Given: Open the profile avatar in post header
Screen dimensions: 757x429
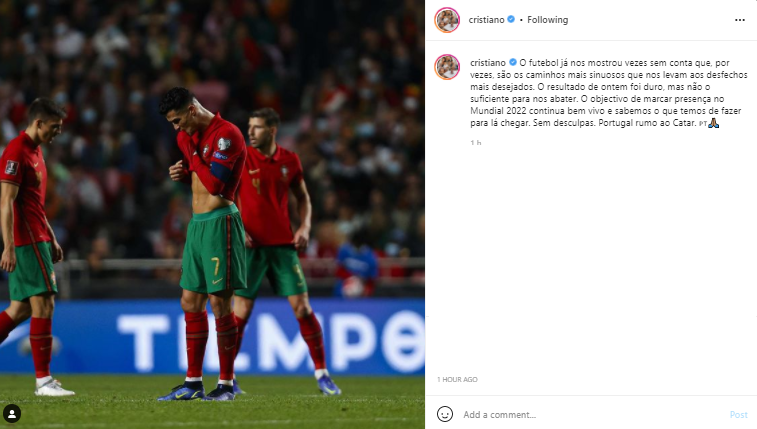Looking at the screenshot, I should point(447,20).
